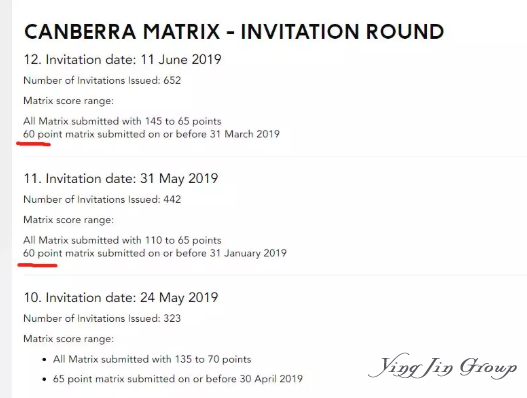The width and height of the screenshot is (527, 398).
Task: Select the 31 May 2019 invitation date heading
Action: [x=121, y=178]
